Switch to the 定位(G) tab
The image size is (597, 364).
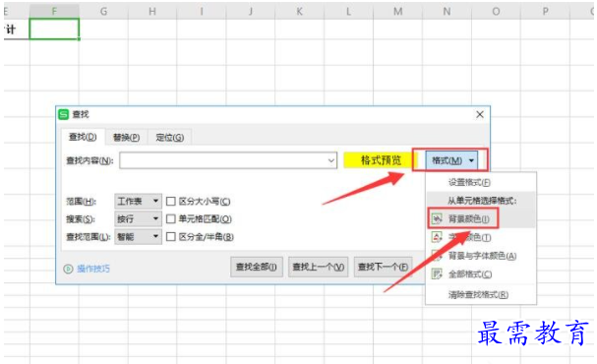pyautogui.click(x=170, y=137)
